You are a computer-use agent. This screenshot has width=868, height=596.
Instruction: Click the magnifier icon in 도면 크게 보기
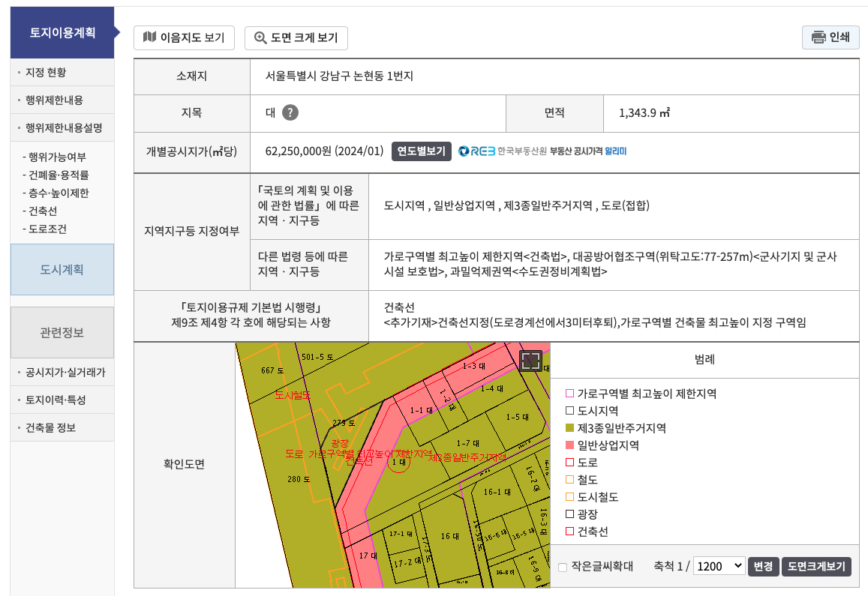click(260, 37)
